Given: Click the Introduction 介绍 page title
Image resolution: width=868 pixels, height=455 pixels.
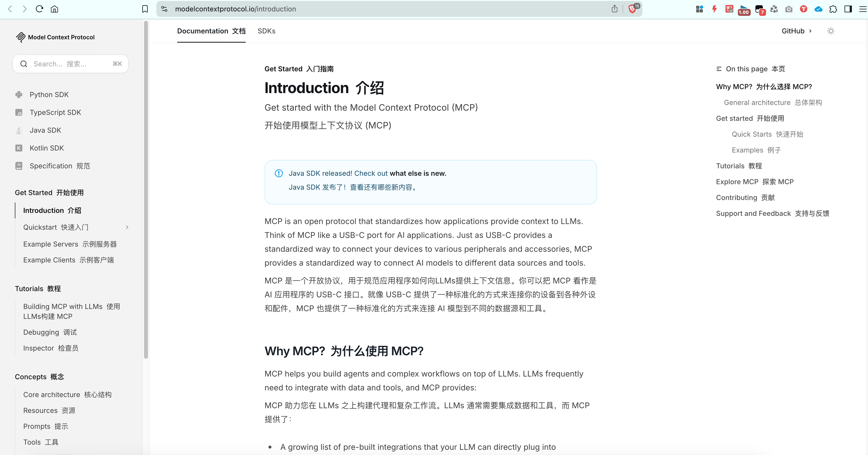Looking at the screenshot, I should coord(324,88).
